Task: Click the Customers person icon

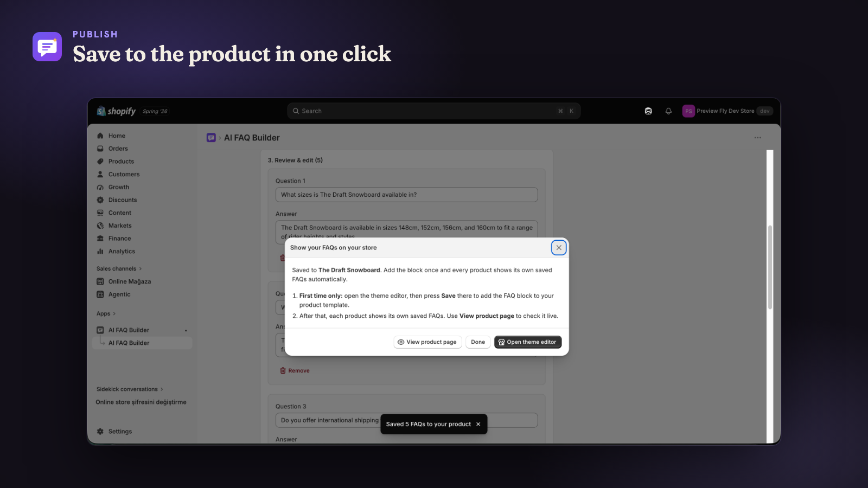Action: (x=100, y=175)
